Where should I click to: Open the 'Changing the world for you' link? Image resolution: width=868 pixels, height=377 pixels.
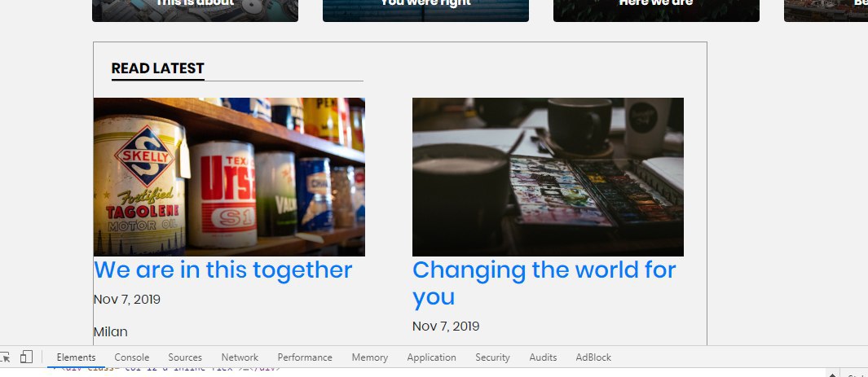(544, 283)
